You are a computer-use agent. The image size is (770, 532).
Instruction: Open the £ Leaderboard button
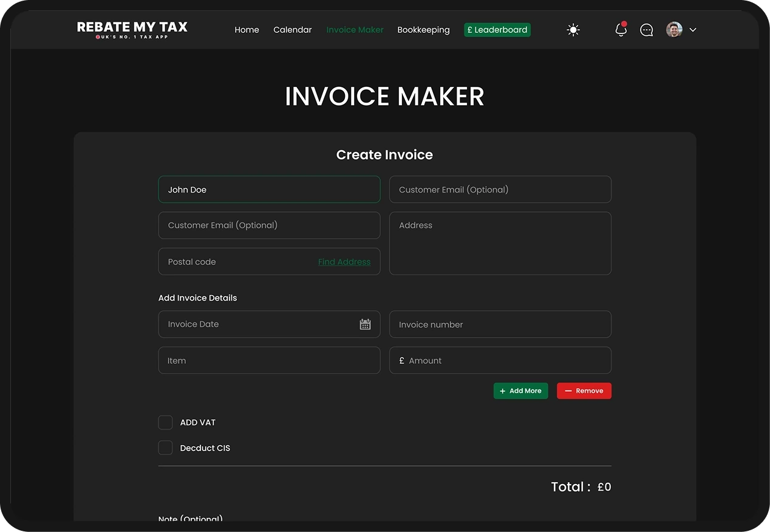coord(497,30)
